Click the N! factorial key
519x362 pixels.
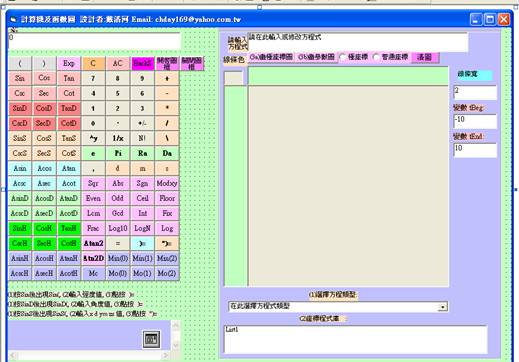142,138
